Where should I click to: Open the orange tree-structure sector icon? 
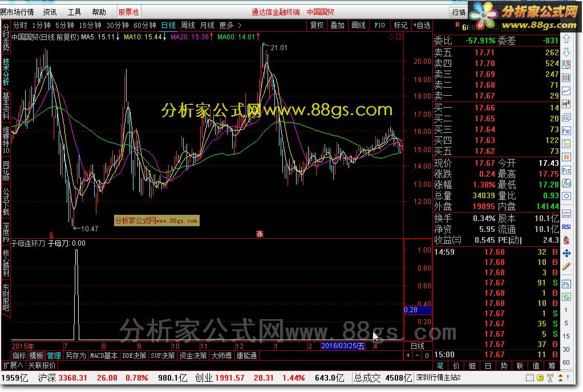566,144
